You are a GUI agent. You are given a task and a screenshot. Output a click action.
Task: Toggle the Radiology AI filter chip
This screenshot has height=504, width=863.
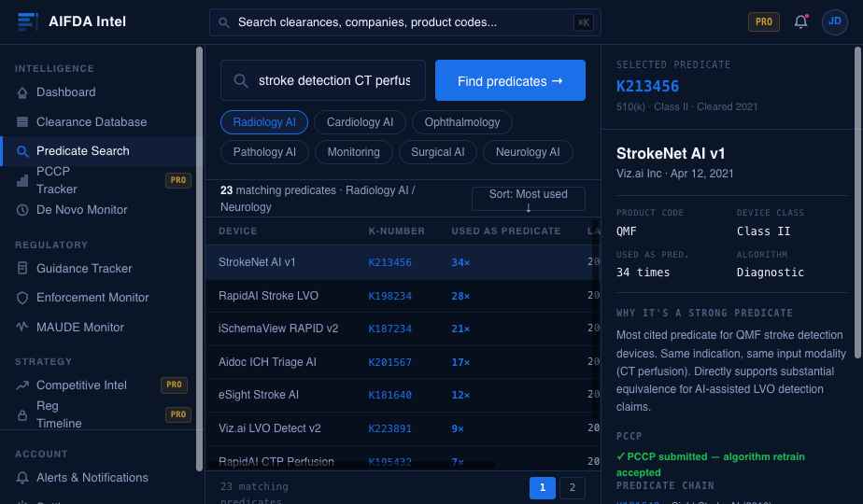tap(264, 122)
